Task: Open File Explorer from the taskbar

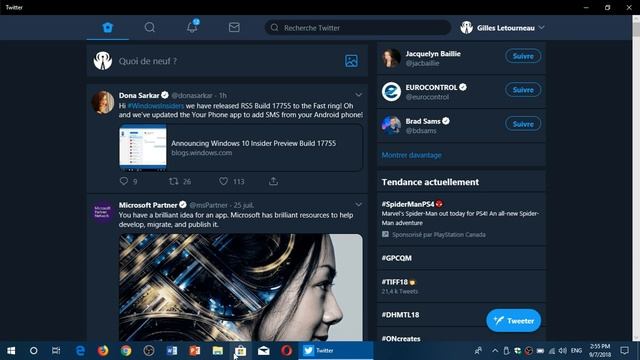Action: click(218, 351)
